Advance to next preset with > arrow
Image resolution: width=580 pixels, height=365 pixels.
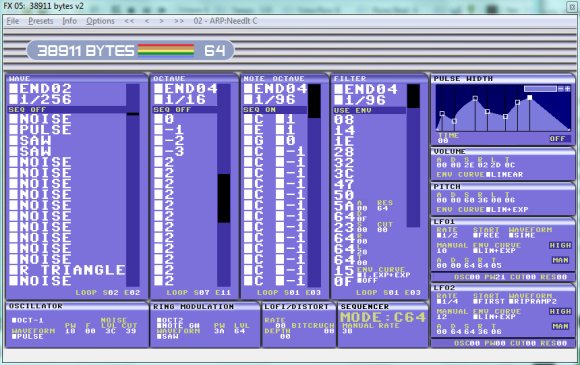161,21
